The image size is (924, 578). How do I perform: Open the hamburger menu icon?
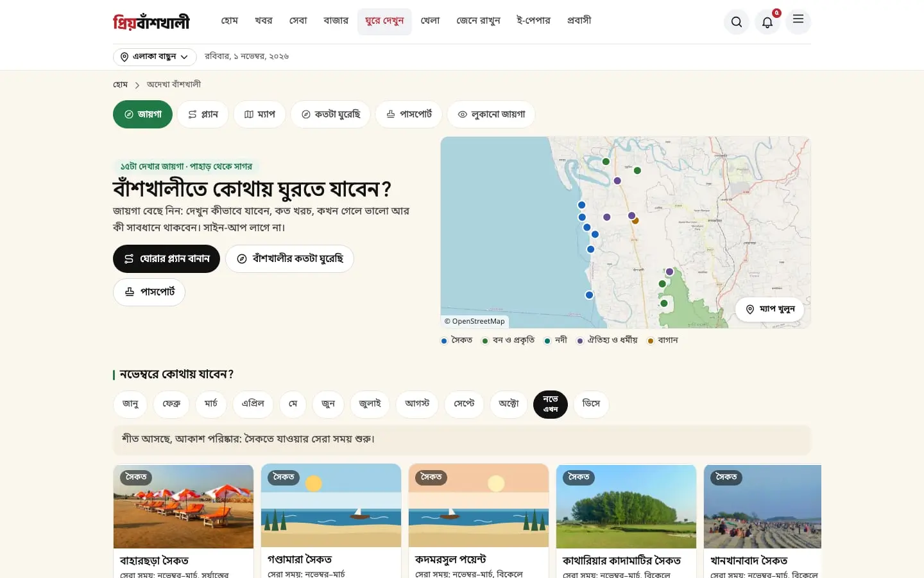tap(798, 21)
